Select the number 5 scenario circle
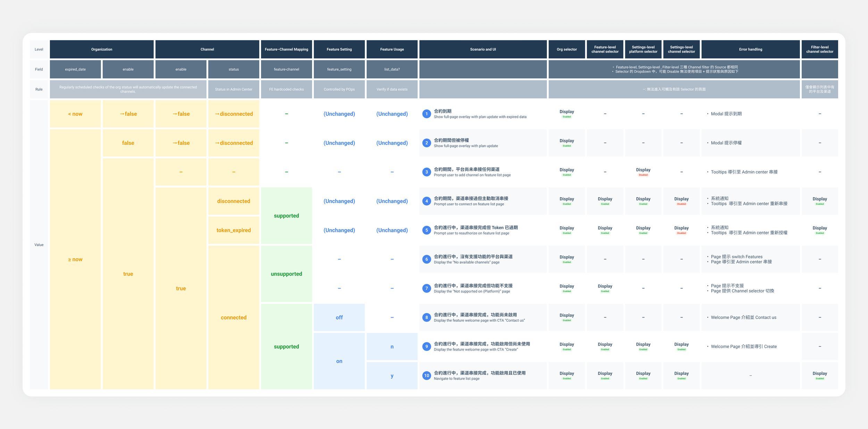Screen dimensions: 868x429 click(426, 230)
